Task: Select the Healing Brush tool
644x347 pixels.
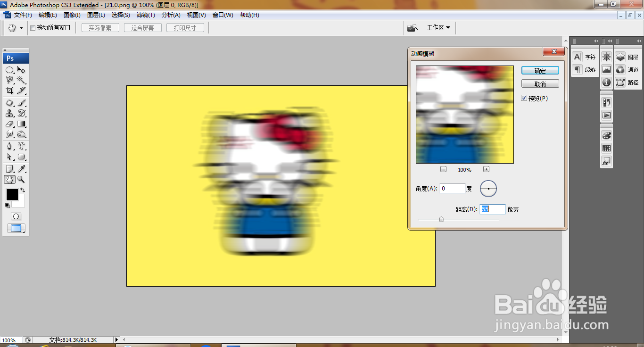Action: tap(9, 103)
